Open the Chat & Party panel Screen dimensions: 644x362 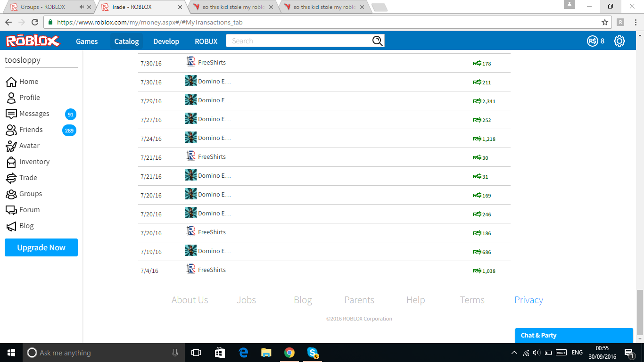[574, 336]
